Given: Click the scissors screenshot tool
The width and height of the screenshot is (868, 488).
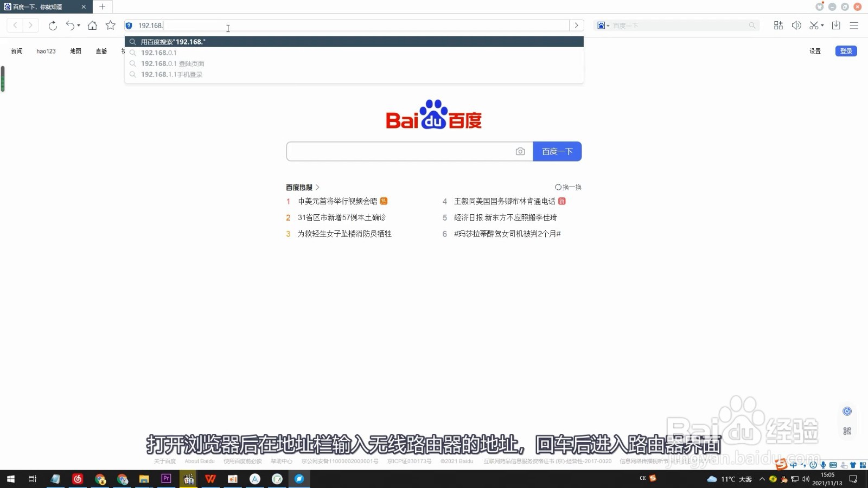Looking at the screenshot, I should 814,25.
